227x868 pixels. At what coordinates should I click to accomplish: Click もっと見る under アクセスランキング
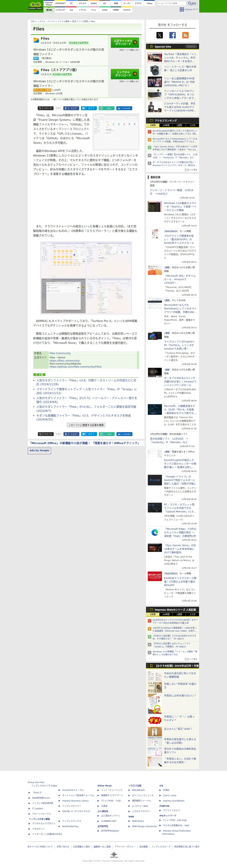click(191, 170)
